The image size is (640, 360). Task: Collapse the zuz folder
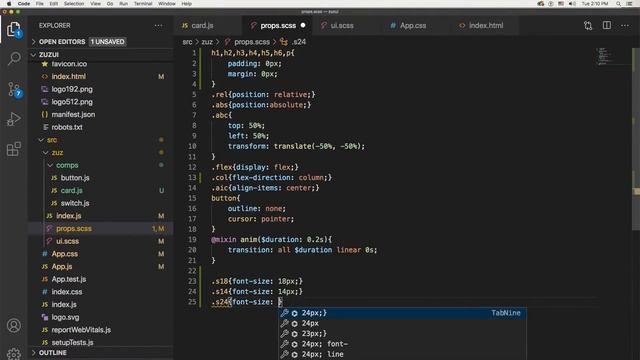click(57, 152)
